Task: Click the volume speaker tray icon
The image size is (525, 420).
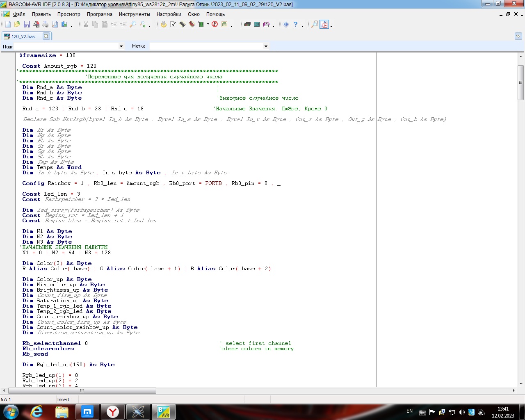Action: click(462, 412)
